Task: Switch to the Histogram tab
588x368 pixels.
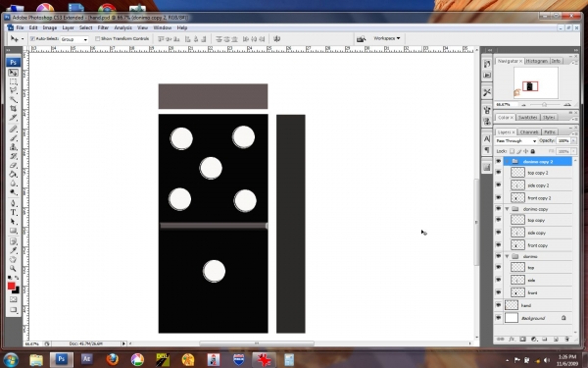Action: point(536,61)
